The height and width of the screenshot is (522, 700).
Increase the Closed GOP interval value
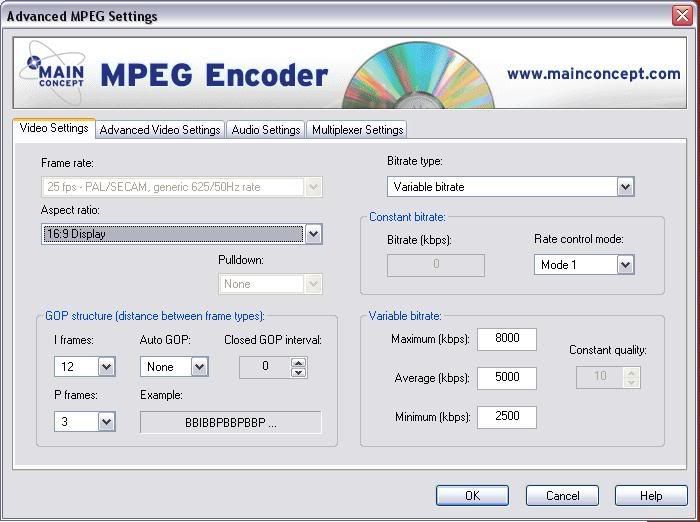299,362
